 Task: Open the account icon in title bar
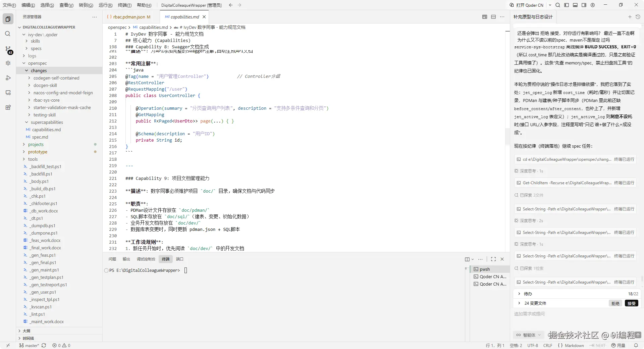[x=593, y=5]
